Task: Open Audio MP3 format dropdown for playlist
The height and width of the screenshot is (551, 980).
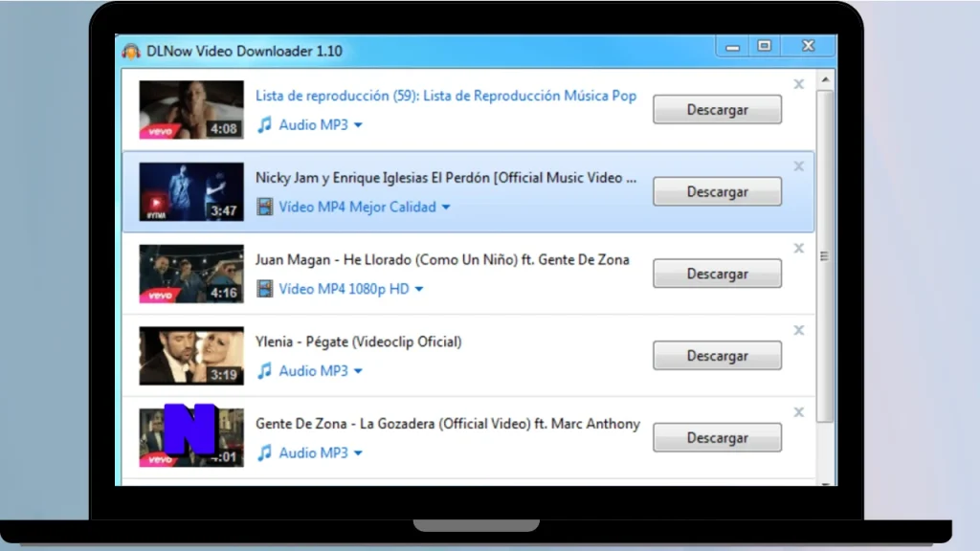Action: 320,125
